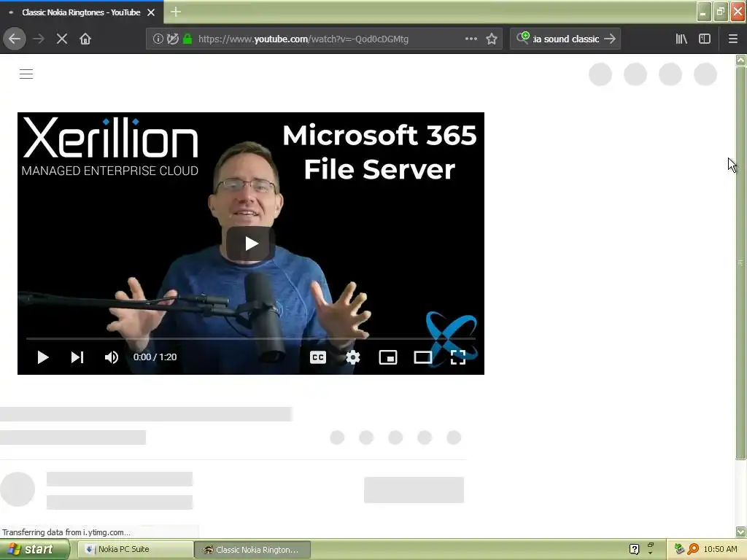Open the Firefox home page
This screenshot has height=560, width=747.
pos(85,39)
